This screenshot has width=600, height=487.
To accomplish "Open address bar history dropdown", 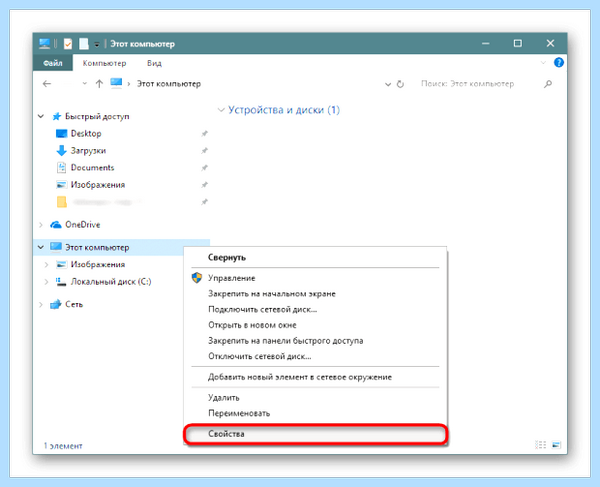I will pyautogui.click(x=388, y=84).
